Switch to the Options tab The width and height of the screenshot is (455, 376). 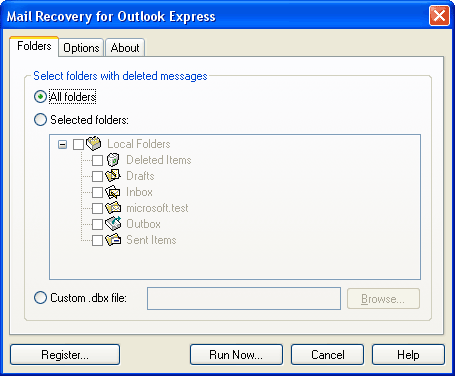coord(81,48)
